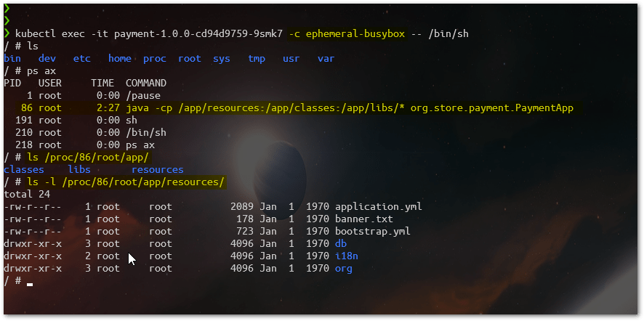
Task: Click the application.yml file name
Action: click(x=378, y=207)
